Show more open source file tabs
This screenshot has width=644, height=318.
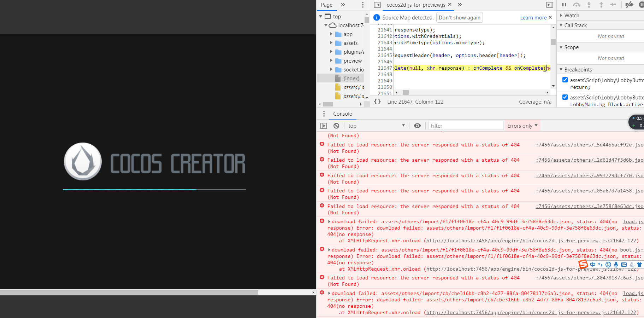point(460,5)
